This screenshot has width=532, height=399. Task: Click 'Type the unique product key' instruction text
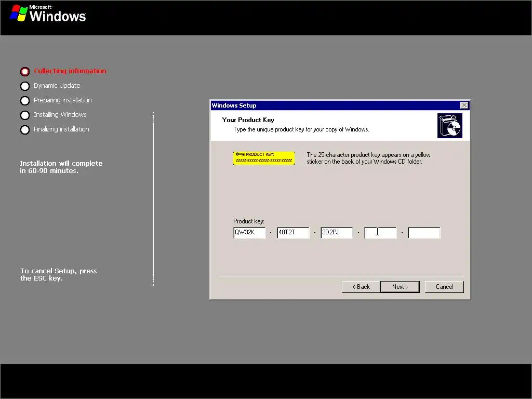pyautogui.click(x=301, y=129)
